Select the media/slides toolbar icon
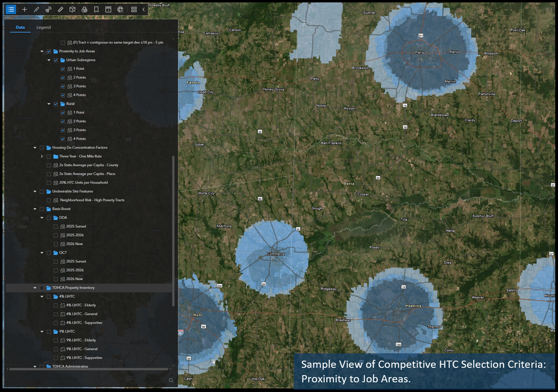Viewport: 558px width, 392px height. coord(108,9)
